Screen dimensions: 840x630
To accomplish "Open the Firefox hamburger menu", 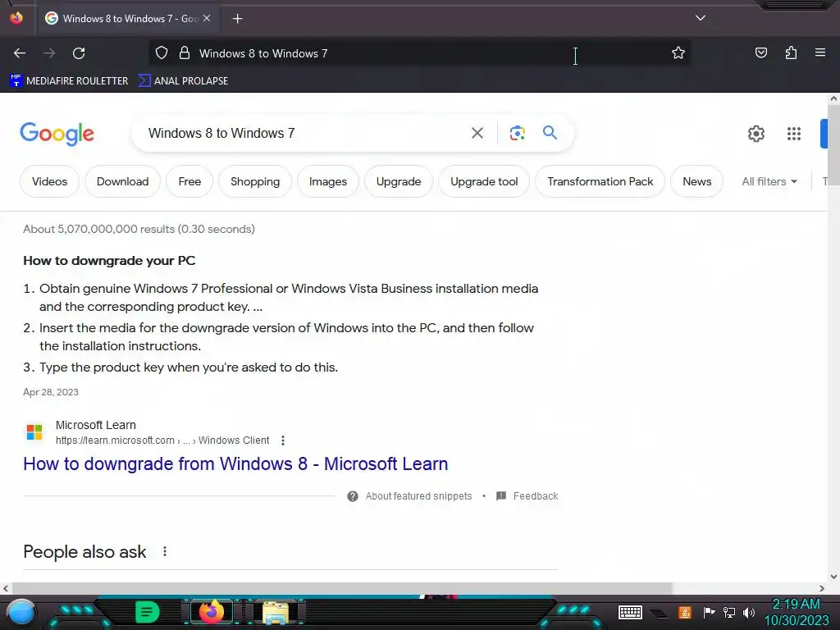I will 820,52.
